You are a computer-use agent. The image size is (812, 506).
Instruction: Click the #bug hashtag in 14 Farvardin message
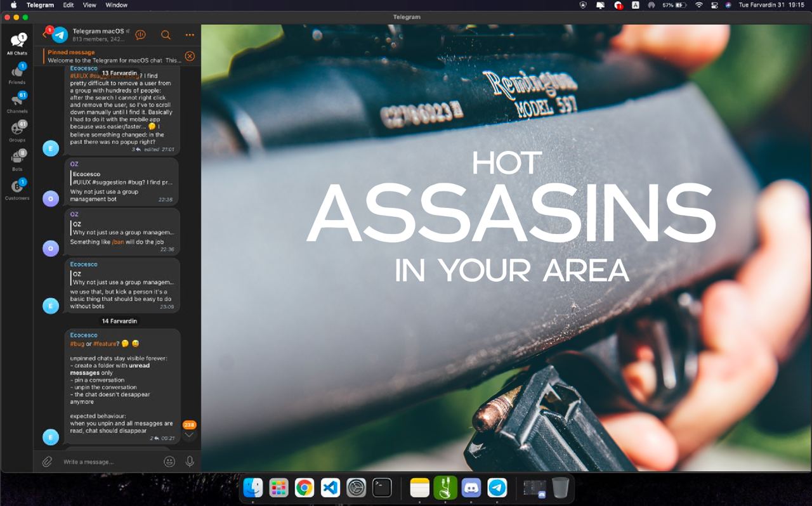(77, 344)
